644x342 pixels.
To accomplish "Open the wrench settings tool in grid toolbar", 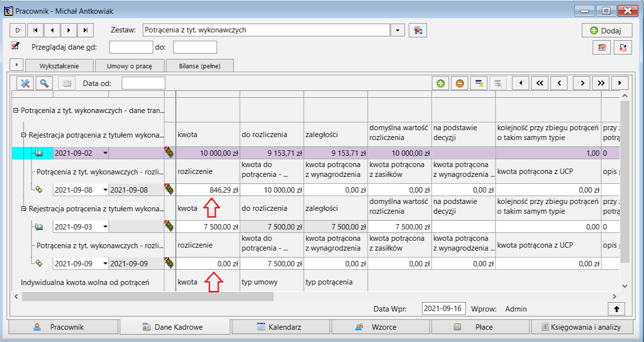I will (25, 83).
